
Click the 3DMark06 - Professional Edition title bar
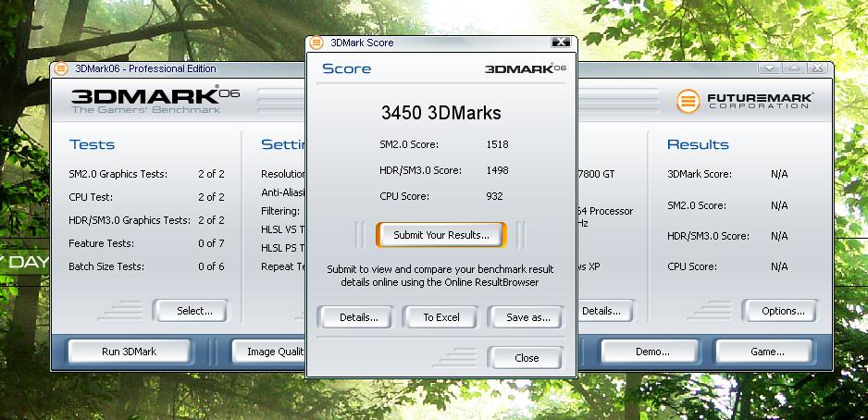(x=441, y=68)
